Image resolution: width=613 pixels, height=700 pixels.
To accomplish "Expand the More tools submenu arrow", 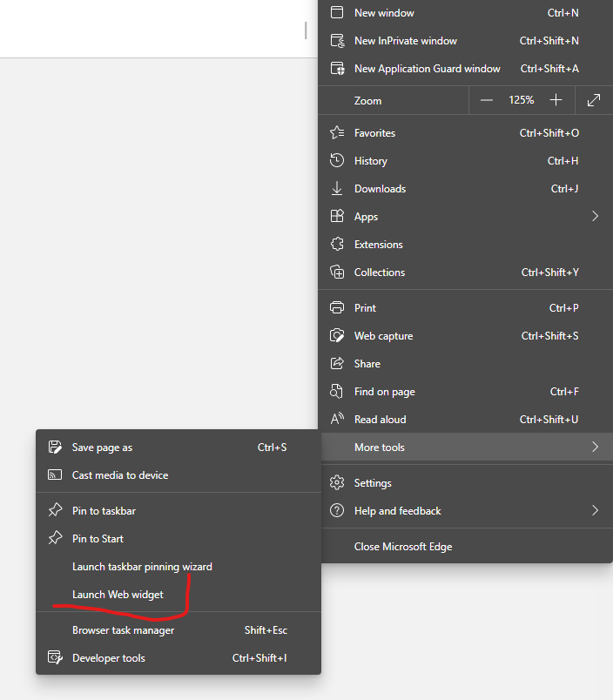I will coord(595,447).
